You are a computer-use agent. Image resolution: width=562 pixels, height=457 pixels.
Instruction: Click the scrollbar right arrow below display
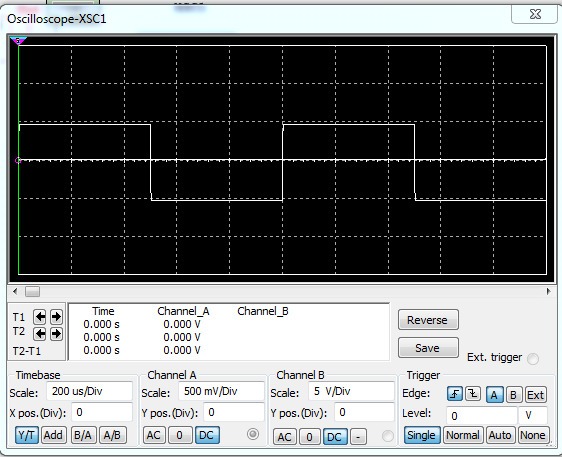pos(548,291)
